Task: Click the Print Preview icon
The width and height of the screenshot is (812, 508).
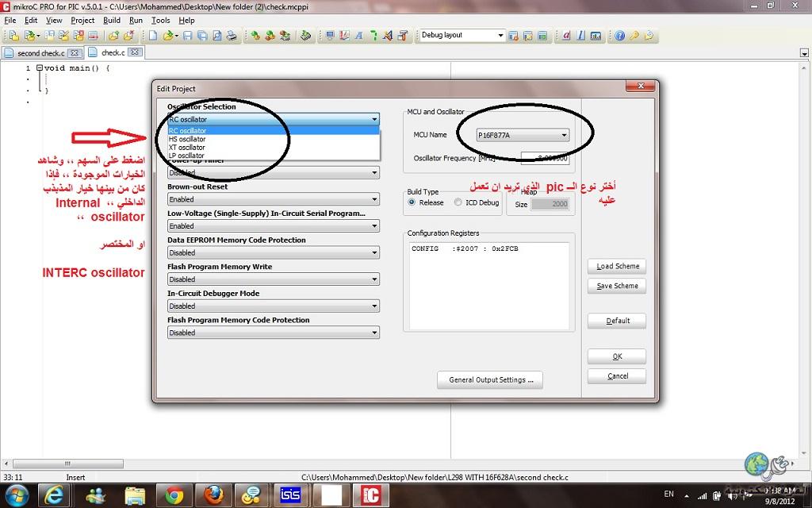Action: (217, 36)
